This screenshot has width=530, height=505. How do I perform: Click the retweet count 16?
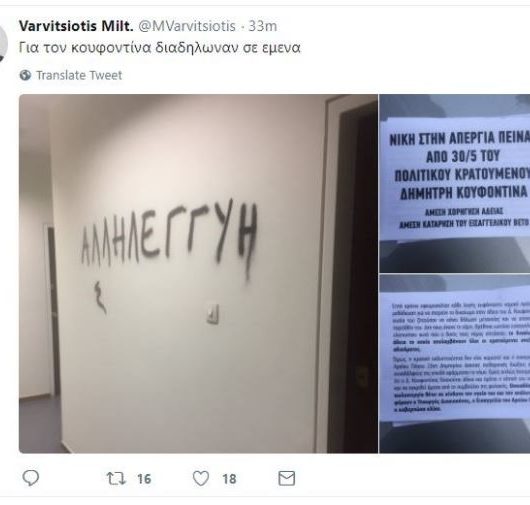(144, 479)
